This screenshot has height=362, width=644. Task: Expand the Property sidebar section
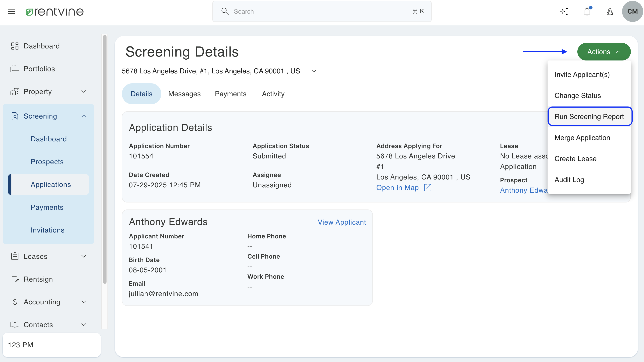tap(84, 92)
